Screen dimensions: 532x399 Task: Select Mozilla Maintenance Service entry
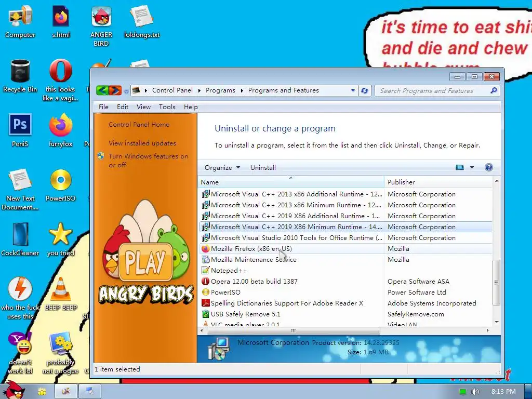click(345, 260)
